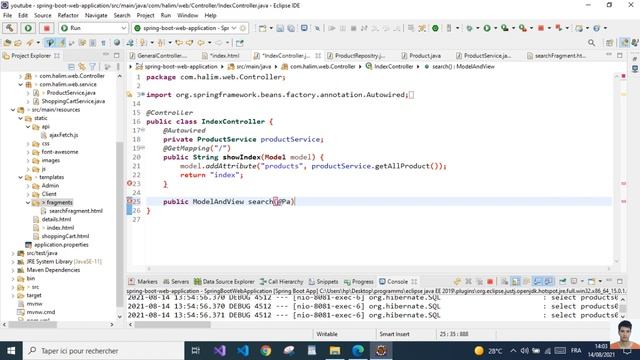
Task: Expand the Maven Dependencies node
Action: coord(13,270)
